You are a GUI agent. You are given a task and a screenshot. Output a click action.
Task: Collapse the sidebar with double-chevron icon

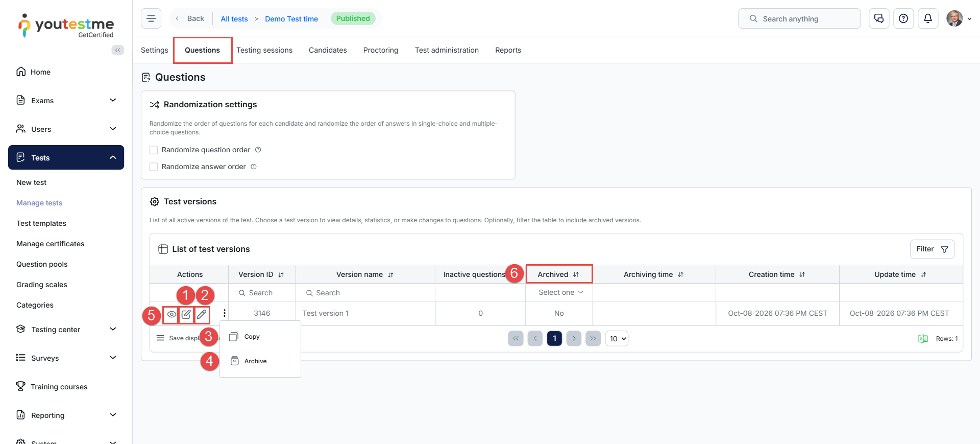pos(117,50)
